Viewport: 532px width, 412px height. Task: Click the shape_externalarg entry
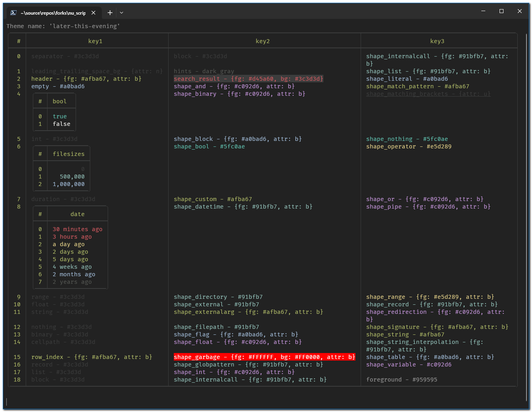point(249,312)
